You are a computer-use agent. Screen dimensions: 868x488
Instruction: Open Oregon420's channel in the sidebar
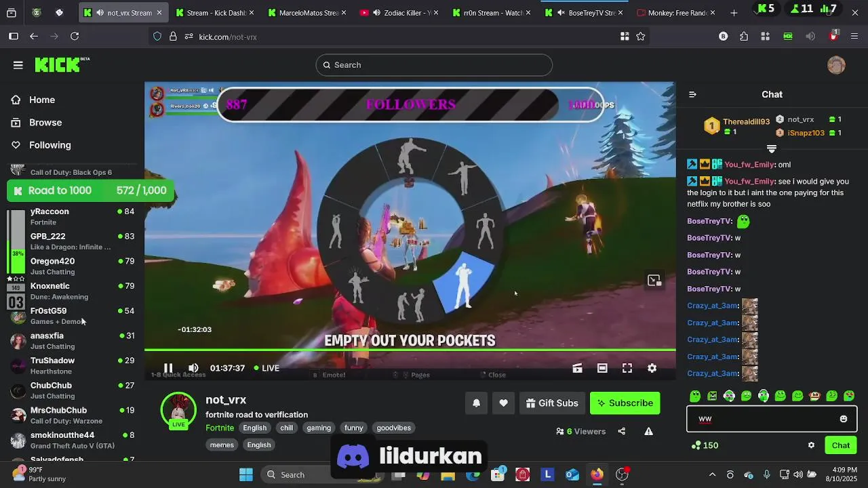[72, 266]
